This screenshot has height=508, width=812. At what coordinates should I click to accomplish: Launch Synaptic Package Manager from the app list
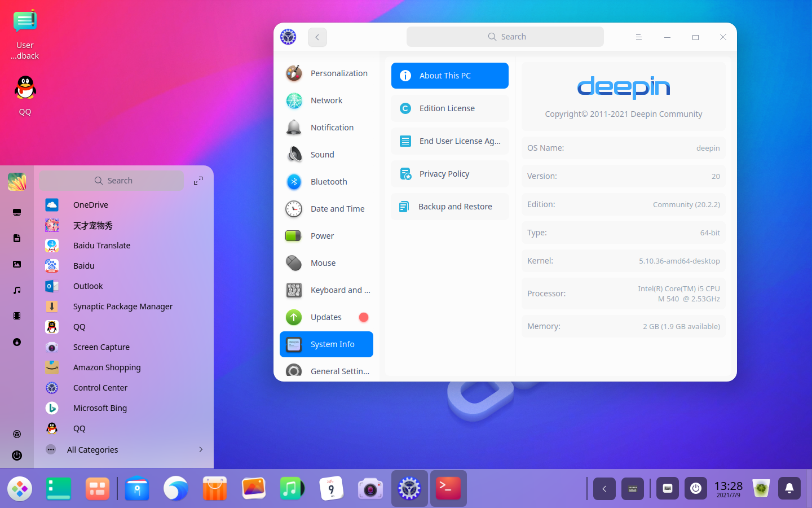tap(122, 306)
